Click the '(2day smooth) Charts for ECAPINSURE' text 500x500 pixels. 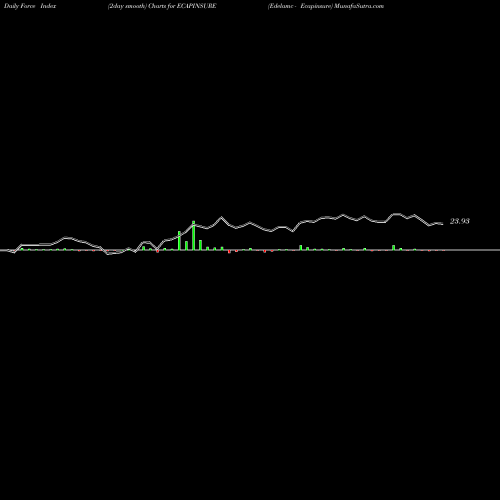162,6
